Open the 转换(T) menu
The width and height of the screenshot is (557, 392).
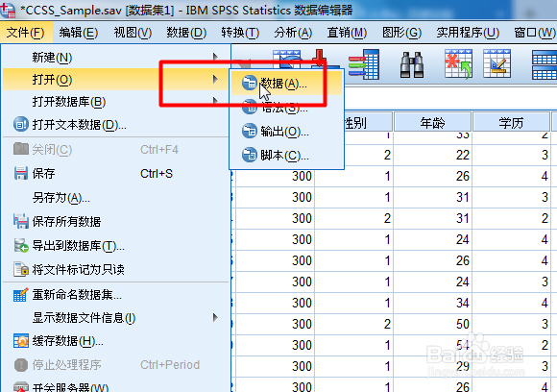(240, 33)
